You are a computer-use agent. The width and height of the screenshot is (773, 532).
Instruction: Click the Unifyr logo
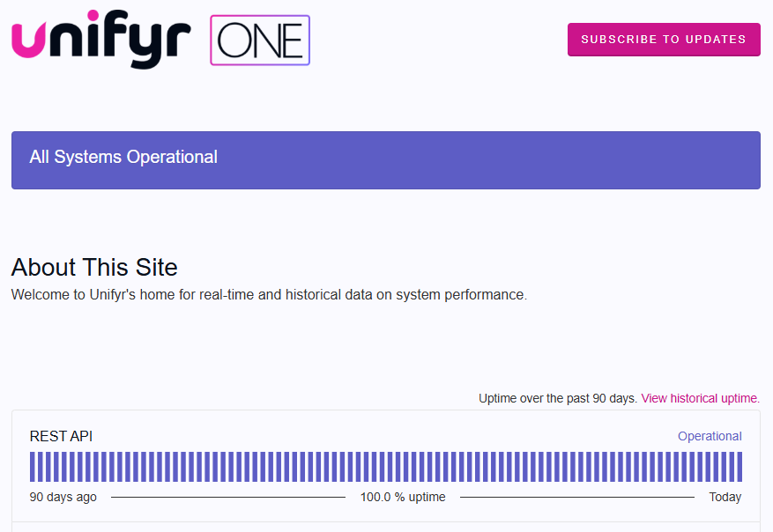coord(101,39)
